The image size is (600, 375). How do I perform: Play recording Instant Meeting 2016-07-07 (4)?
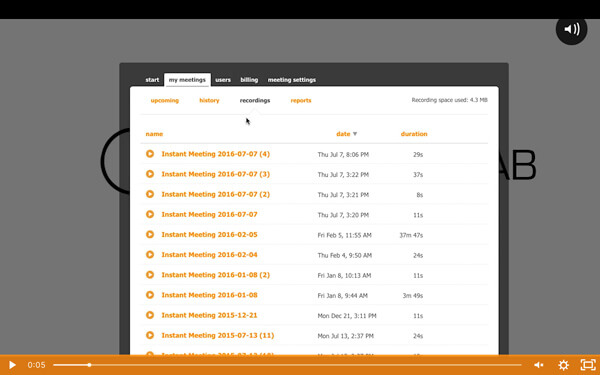[x=150, y=154]
